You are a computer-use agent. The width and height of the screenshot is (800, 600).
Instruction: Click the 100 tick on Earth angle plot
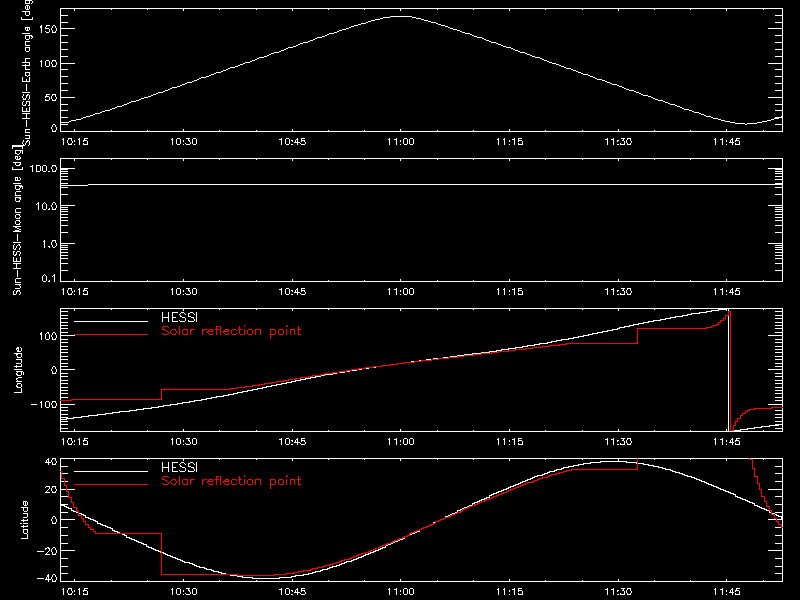click(x=48, y=63)
